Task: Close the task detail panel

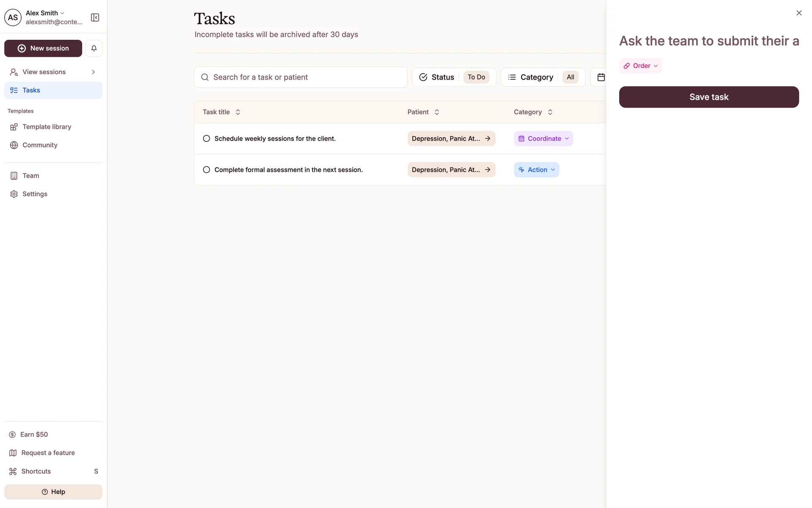Action: [798, 13]
